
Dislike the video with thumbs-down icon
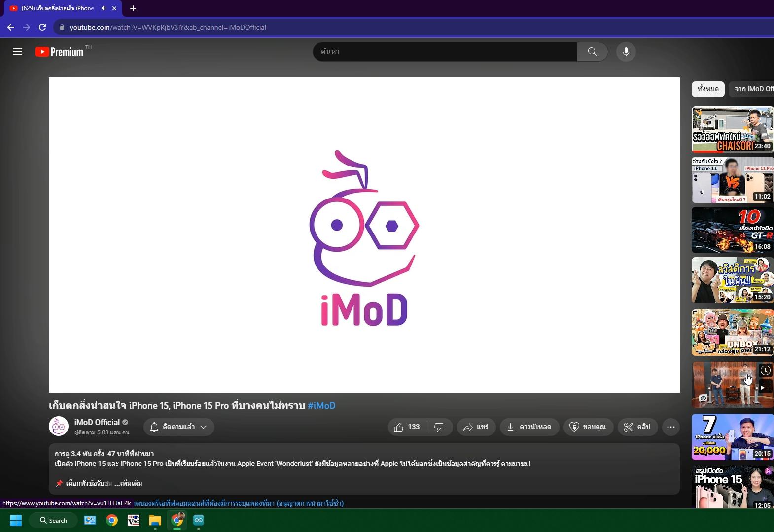[439, 427]
